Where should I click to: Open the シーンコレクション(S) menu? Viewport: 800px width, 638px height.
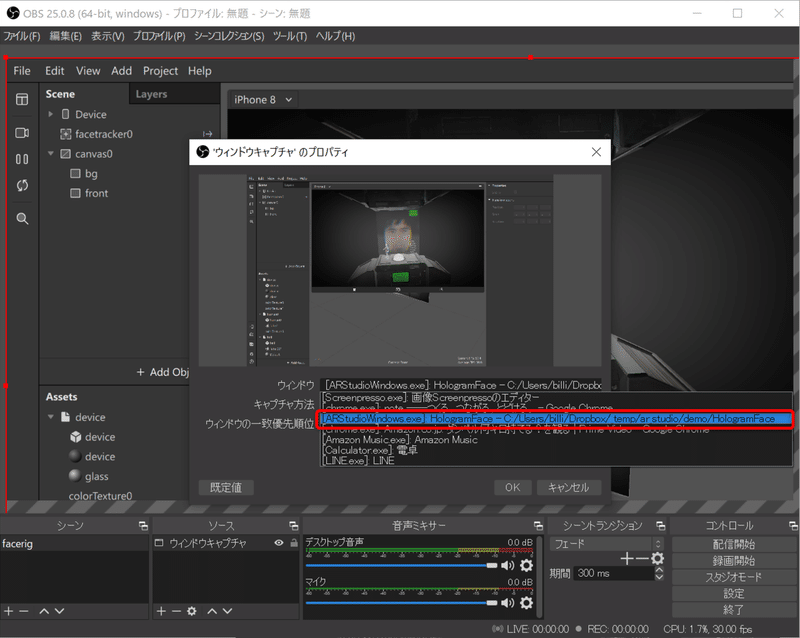coord(229,36)
